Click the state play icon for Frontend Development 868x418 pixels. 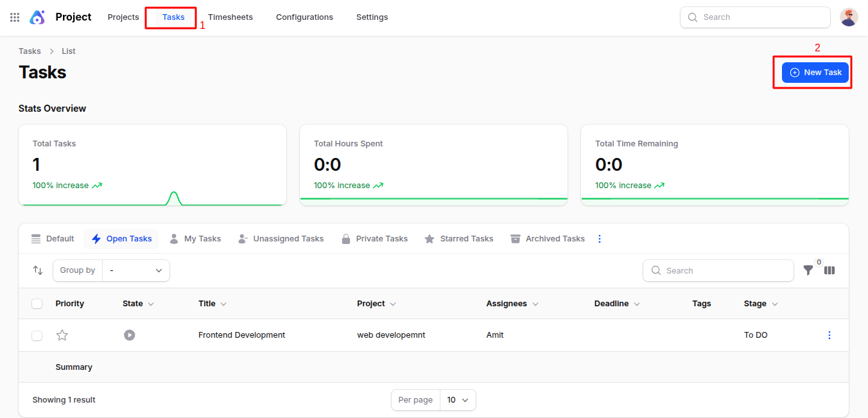pos(130,335)
